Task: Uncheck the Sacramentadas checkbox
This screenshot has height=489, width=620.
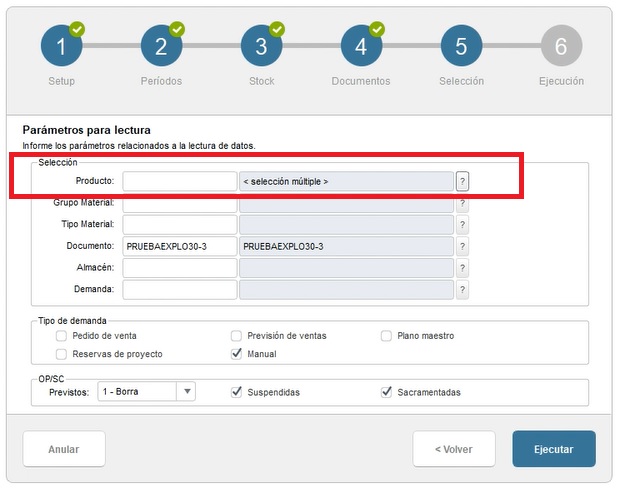Action: coord(386,392)
